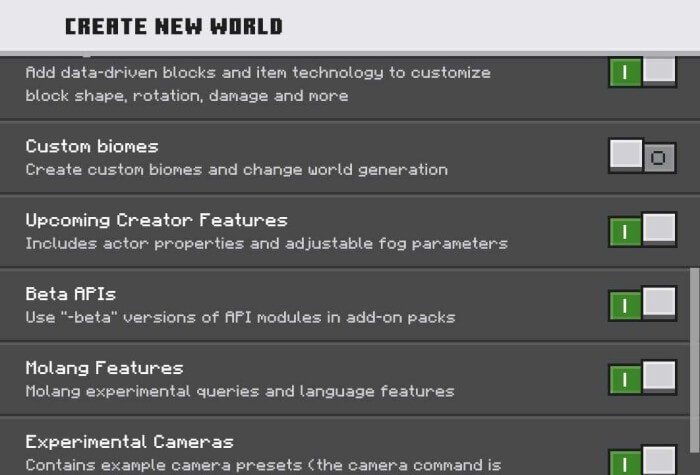Viewport: 700px width, 475px height.
Task: Click 'Contains example camera presets' description
Action: pyautogui.click(x=263, y=465)
